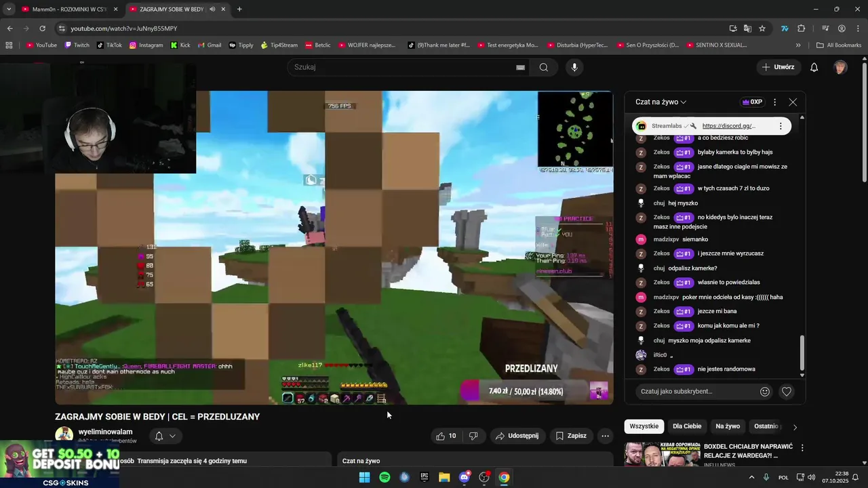Viewport: 868px width, 488px height.
Task: Open the browser profile icon in toolbar
Action: click(842, 28)
